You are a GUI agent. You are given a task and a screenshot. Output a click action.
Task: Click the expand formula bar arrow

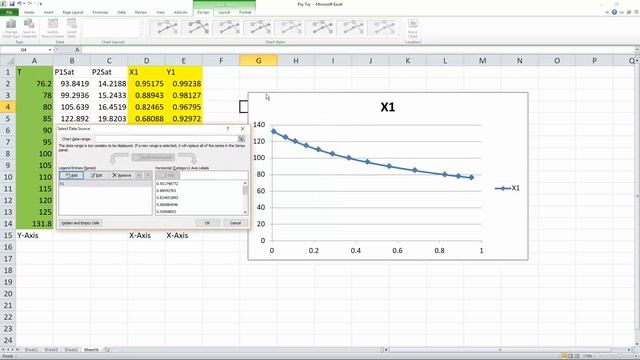click(x=637, y=50)
